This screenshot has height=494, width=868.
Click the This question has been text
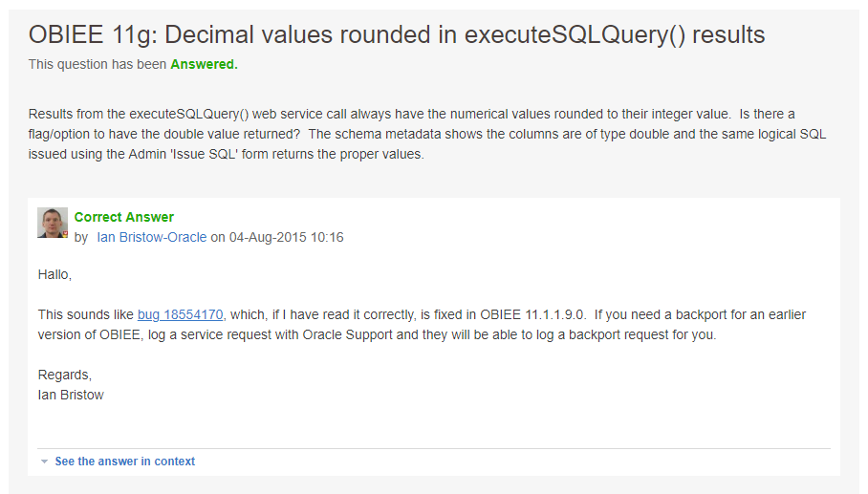[98, 64]
